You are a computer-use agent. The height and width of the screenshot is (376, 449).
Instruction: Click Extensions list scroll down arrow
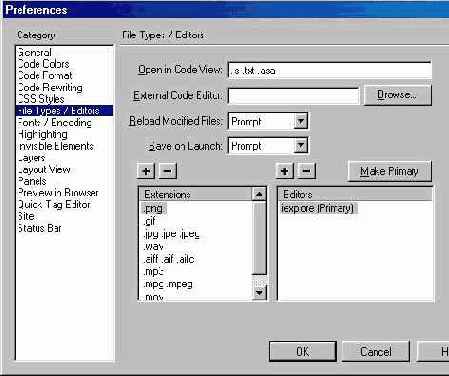[x=259, y=293]
